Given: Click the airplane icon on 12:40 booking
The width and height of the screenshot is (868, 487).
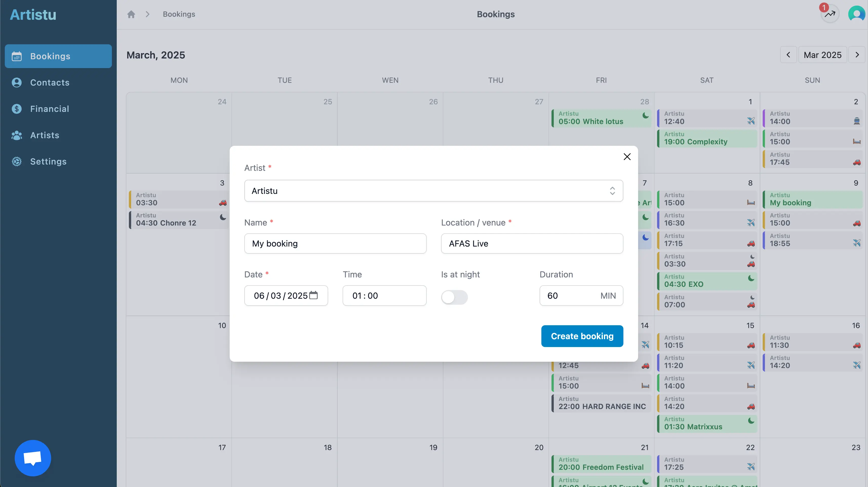Looking at the screenshot, I should tap(751, 121).
